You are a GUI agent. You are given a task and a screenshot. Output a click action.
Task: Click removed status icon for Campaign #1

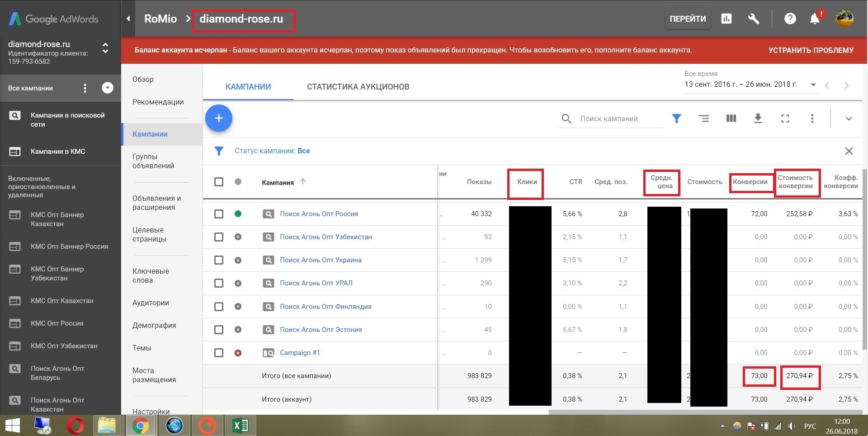(238, 353)
